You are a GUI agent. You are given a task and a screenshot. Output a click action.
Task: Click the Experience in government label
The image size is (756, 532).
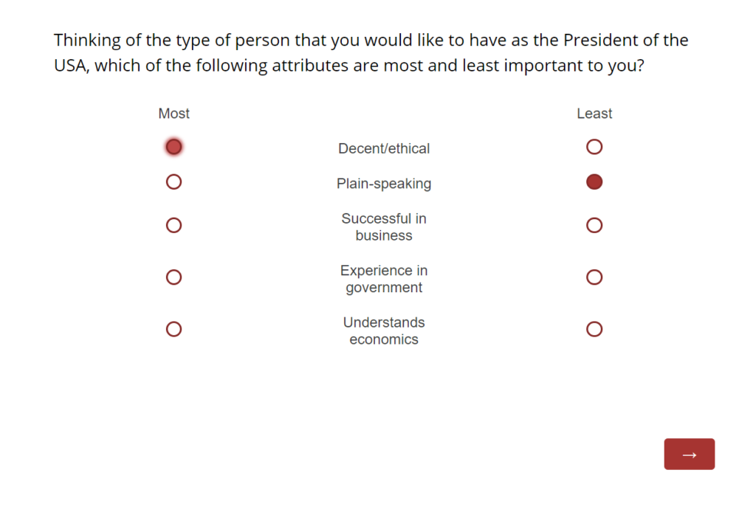(x=384, y=279)
